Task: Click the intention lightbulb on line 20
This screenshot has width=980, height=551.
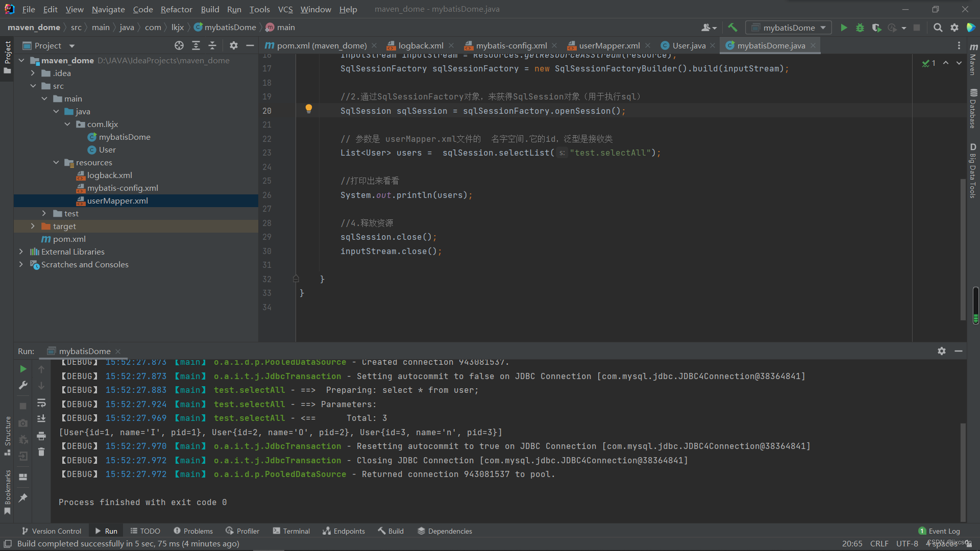Action: coord(308,108)
